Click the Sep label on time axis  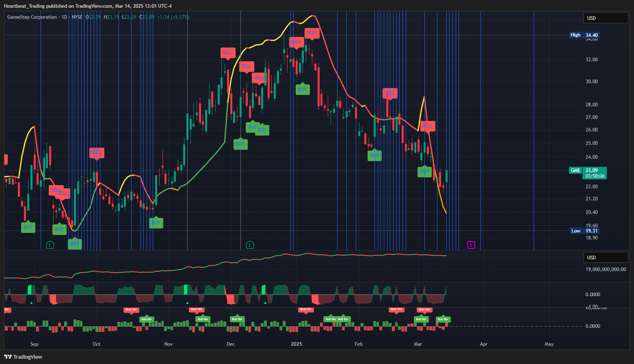coord(34,344)
